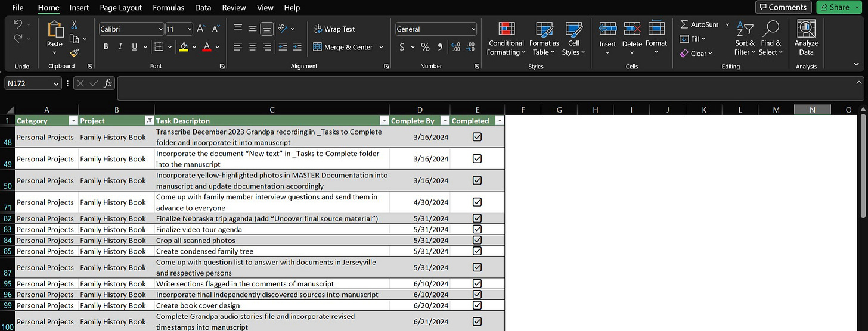This screenshot has width=868, height=331.
Task: Click the Cut scissors icon
Action: (x=75, y=24)
